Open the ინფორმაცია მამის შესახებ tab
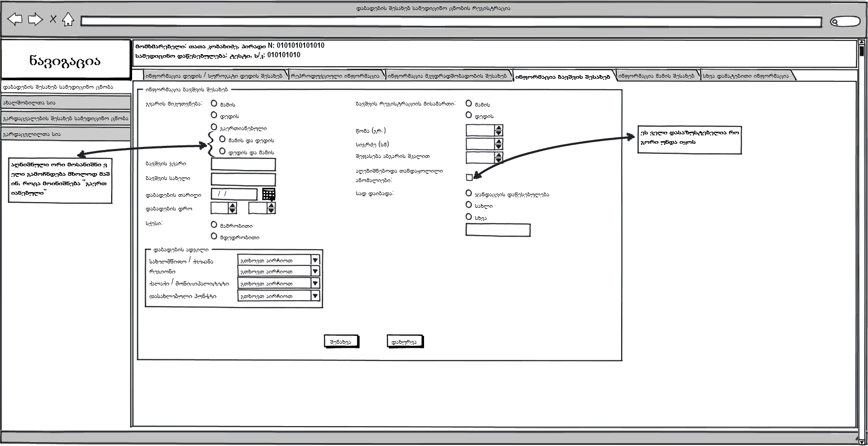Image resolution: width=868 pixels, height=446 pixels. (x=656, y=76)
